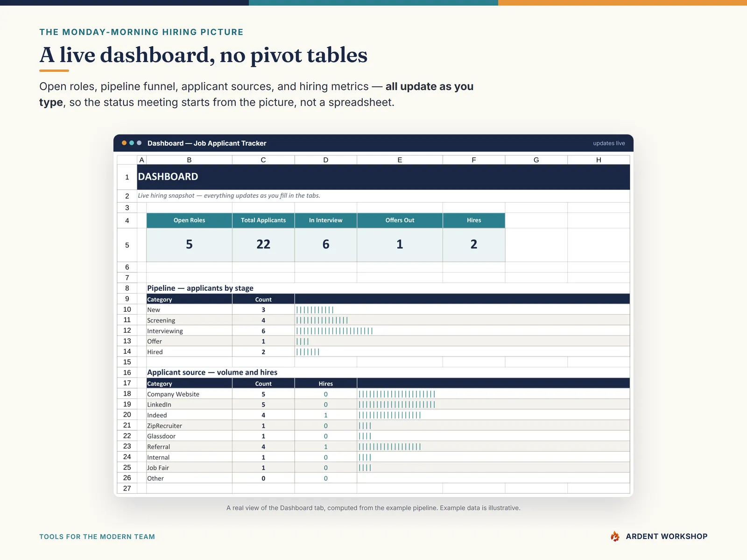
Task: Click the Open Roles value 5
Action: [x=189, y=245]
